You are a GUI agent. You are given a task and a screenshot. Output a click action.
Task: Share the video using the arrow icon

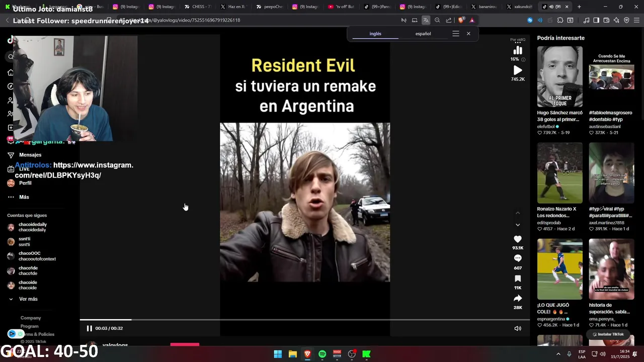click(518, 298)
